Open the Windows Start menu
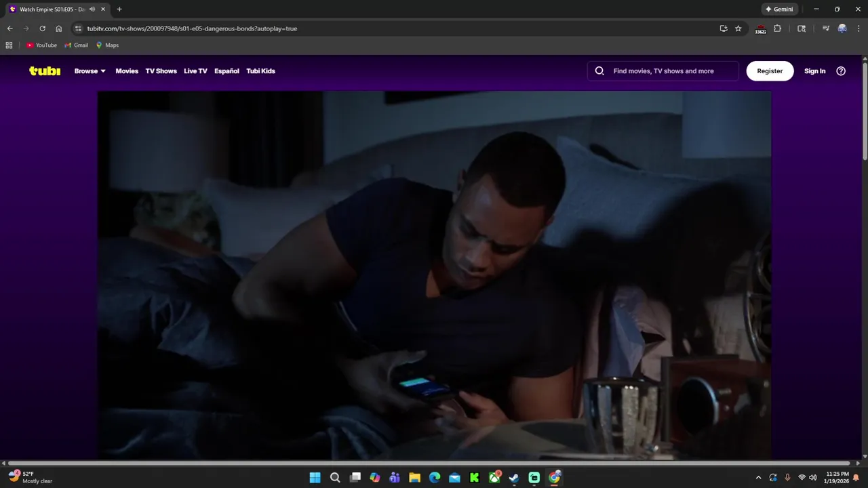868x488 pixels. (315, 478)
